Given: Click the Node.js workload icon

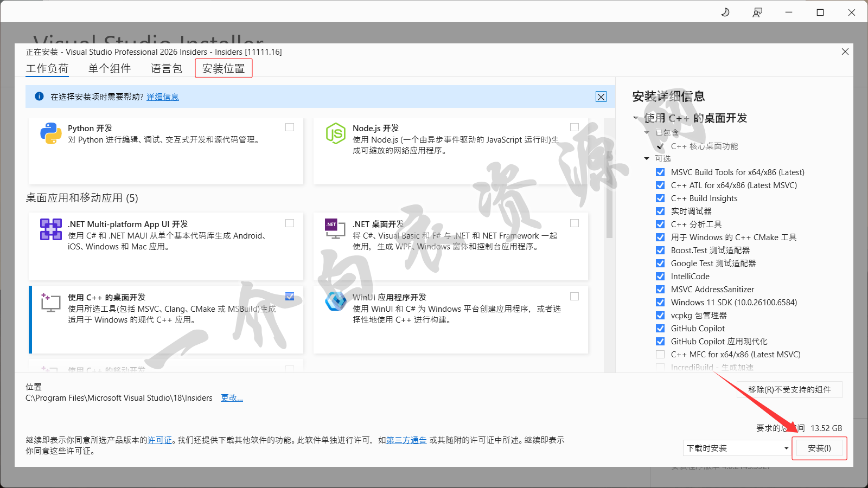Looking at the screenshot, I should pos(335,133).
